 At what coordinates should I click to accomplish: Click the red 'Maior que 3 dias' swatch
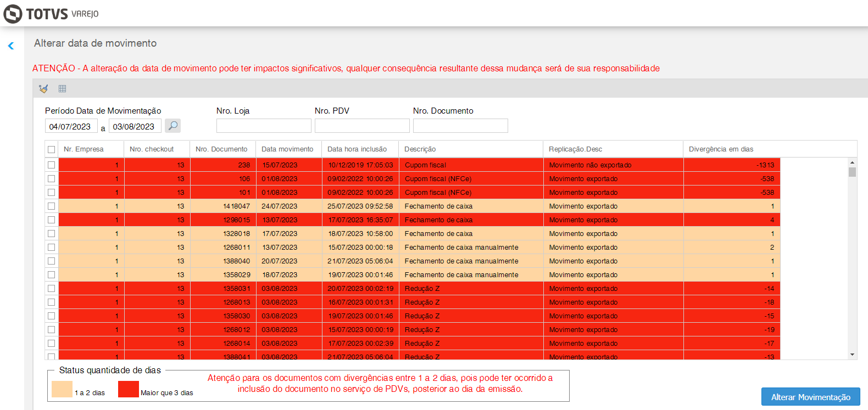[x=129, y=389]
